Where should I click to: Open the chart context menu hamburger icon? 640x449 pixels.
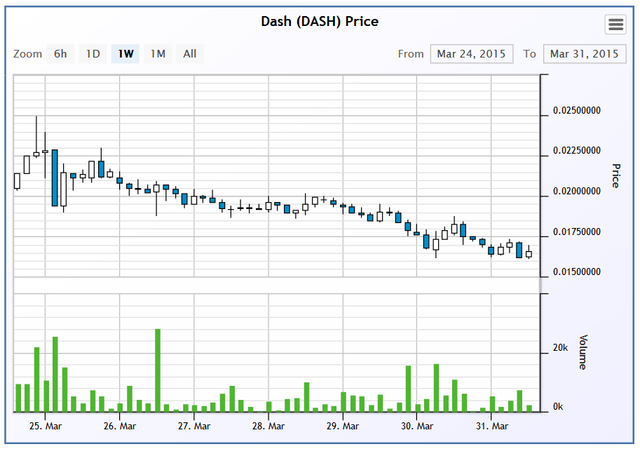tap(616, 24)
